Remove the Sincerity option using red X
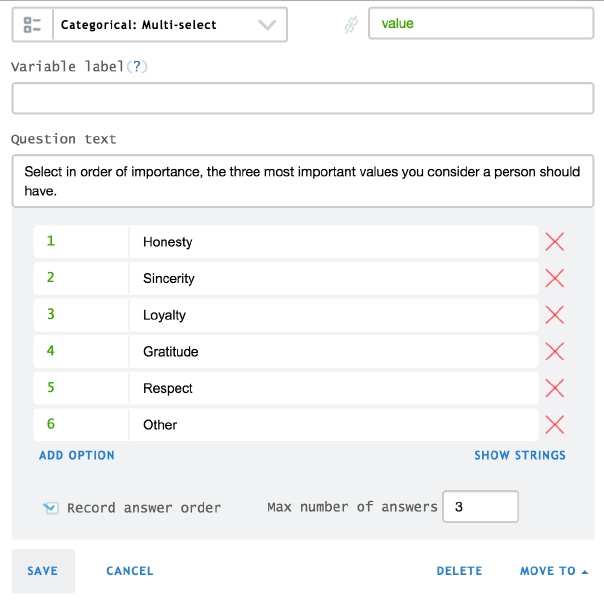Image resolution: width=604 pixels, height=600 pixels. 554,278
